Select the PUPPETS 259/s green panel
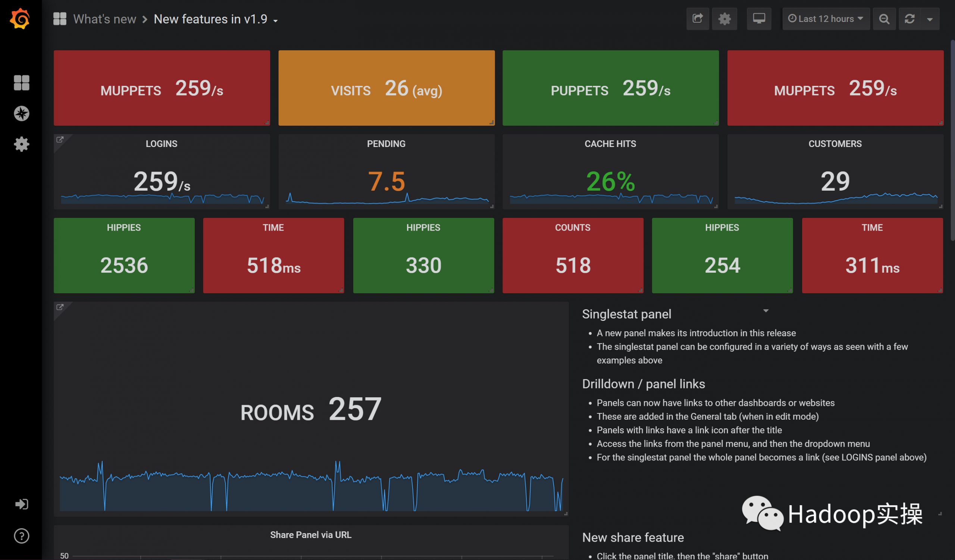The width and height of the screenshot is (955, 560). click(x=611, y=88)
